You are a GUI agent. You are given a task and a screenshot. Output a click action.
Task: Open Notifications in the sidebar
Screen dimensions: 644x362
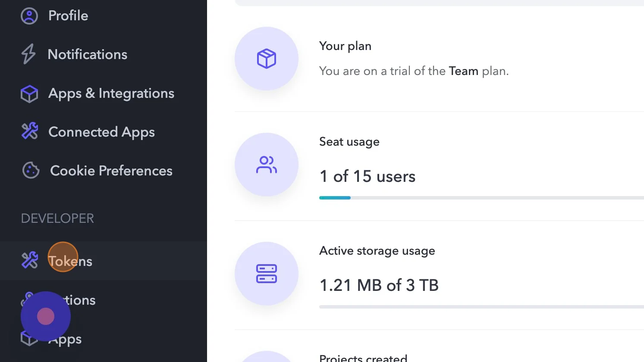click(88, 54)
